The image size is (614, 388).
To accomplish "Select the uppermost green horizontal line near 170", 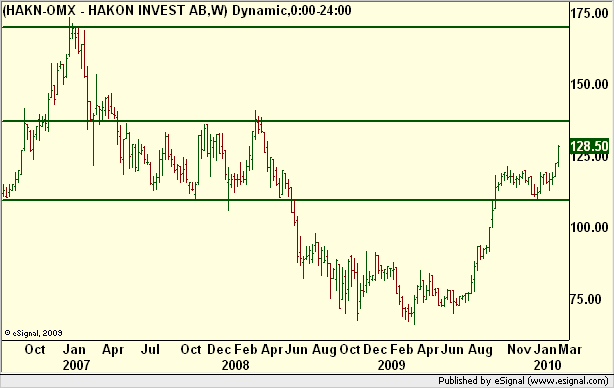I will (x=285, y=27).
